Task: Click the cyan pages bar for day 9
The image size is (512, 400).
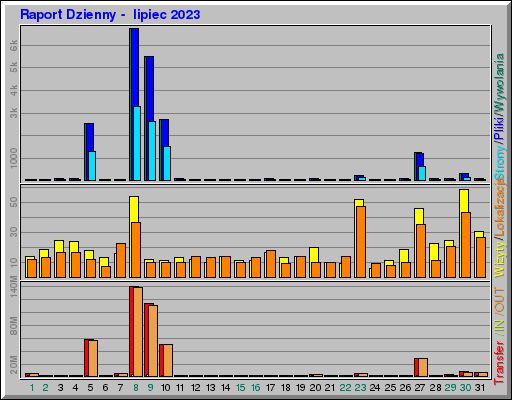Action: click(152, 151)
